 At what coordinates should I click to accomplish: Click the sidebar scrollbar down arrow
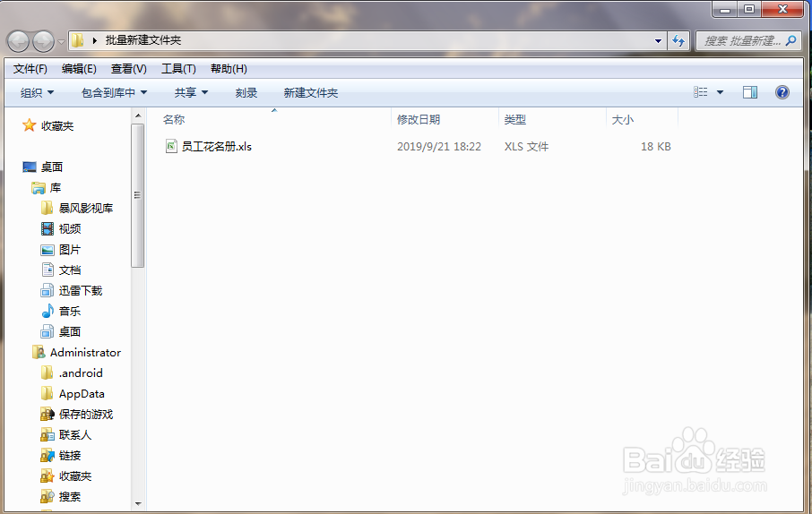pyautogui.click(x=138, y=503)
